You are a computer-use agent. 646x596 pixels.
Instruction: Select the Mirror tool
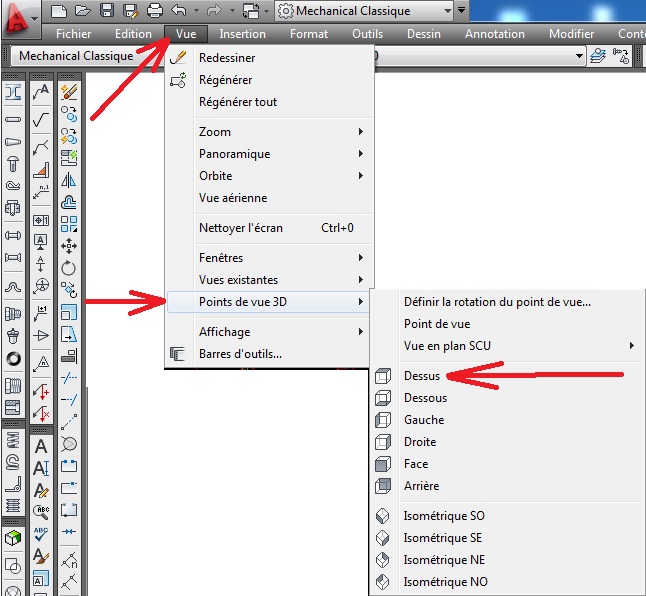pos(69,180)
